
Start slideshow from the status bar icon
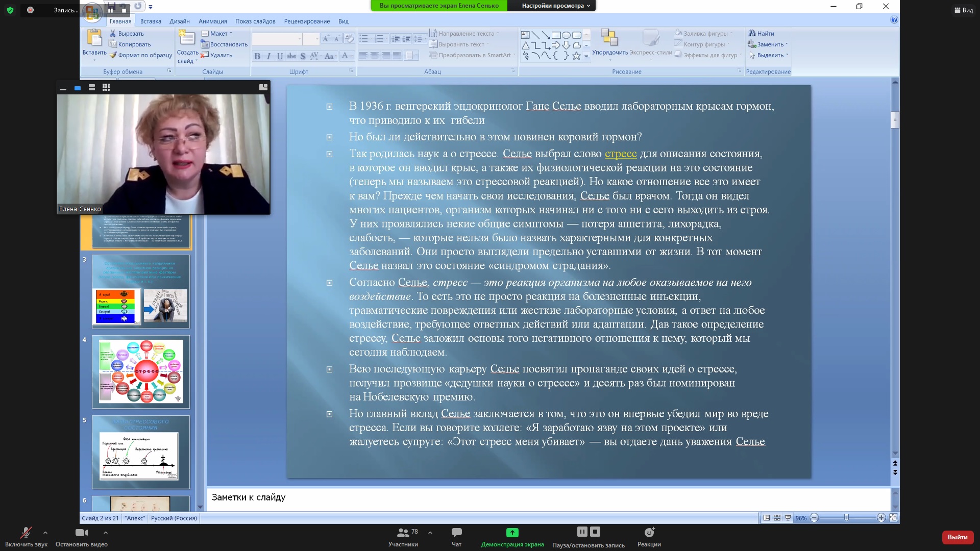pos(788,518)
